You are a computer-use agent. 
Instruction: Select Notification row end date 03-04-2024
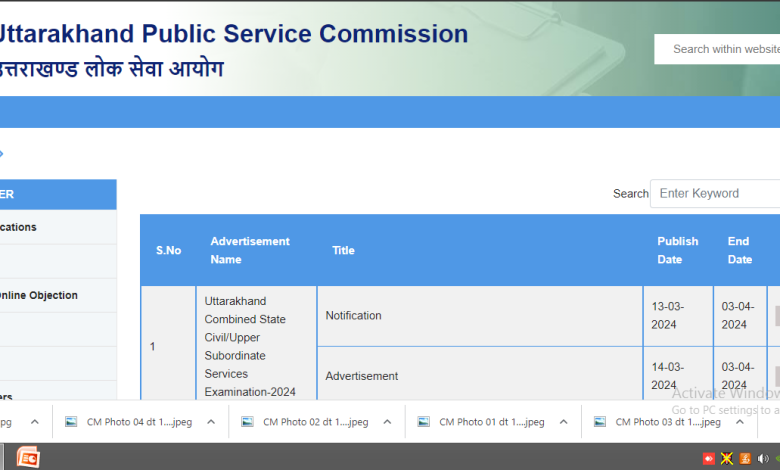738,315
